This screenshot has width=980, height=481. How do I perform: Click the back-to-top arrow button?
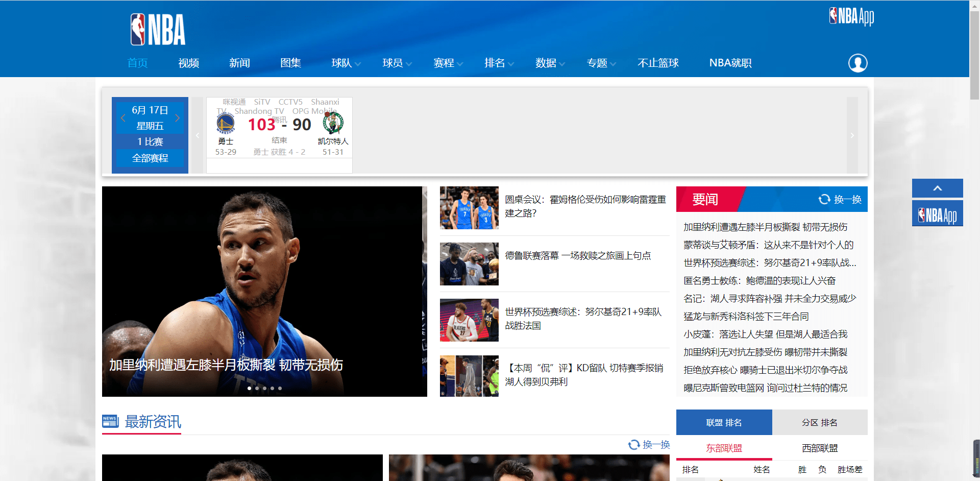(x=937, y=188)
